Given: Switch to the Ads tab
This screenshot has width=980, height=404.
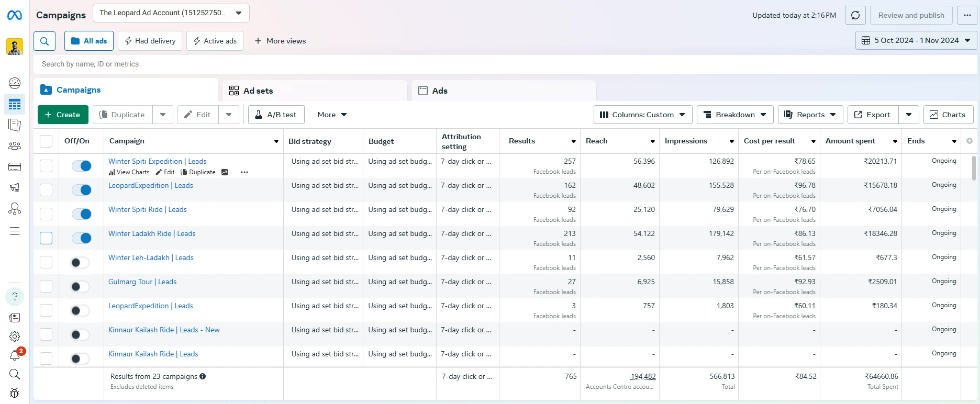Looking at the screenshot, I should tap(504, 91).
